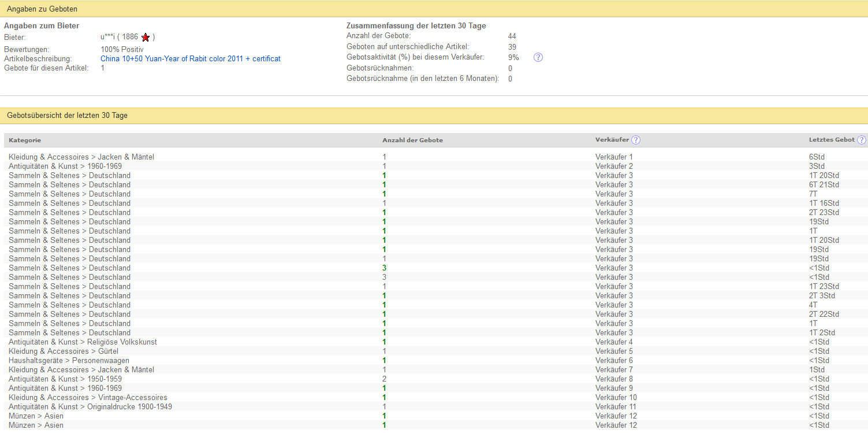868x433 pixels.
Task: Click on Verkäufer 11 entry
Action: 616,407
